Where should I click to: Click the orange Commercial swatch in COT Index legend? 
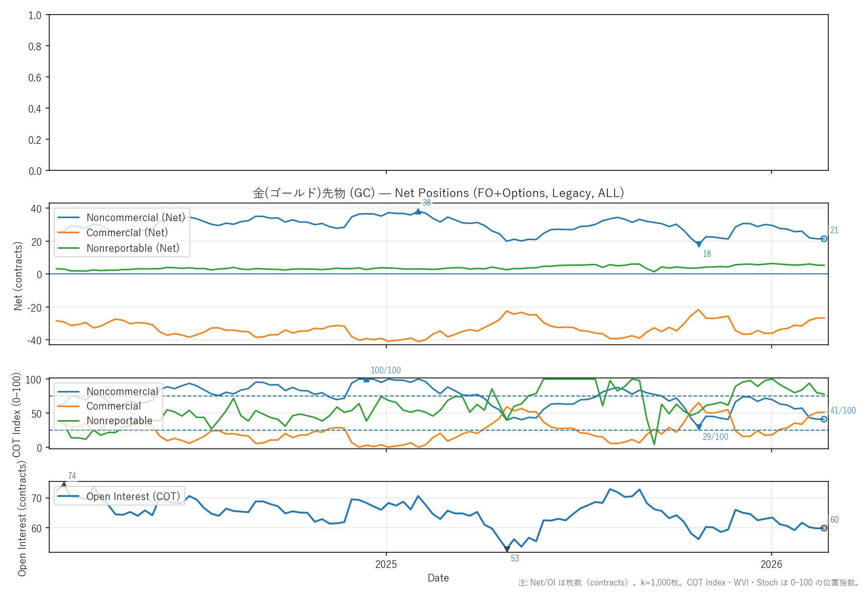69,406
